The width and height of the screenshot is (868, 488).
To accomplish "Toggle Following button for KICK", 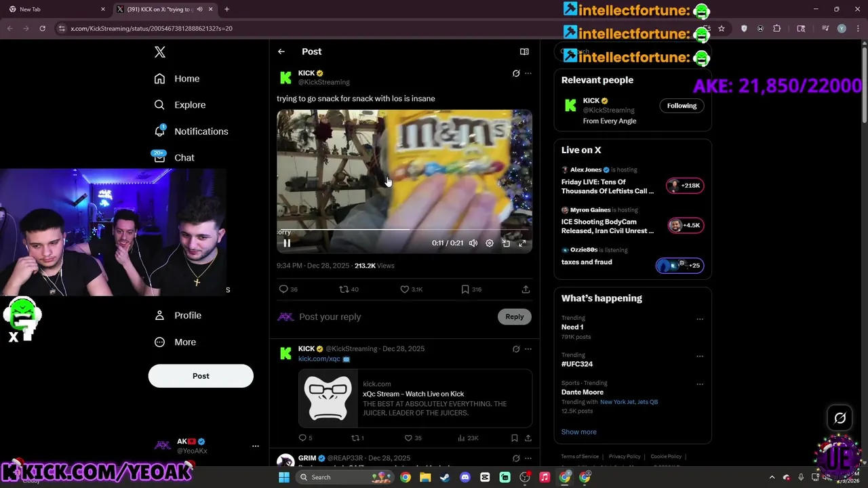I will point(682,106).
